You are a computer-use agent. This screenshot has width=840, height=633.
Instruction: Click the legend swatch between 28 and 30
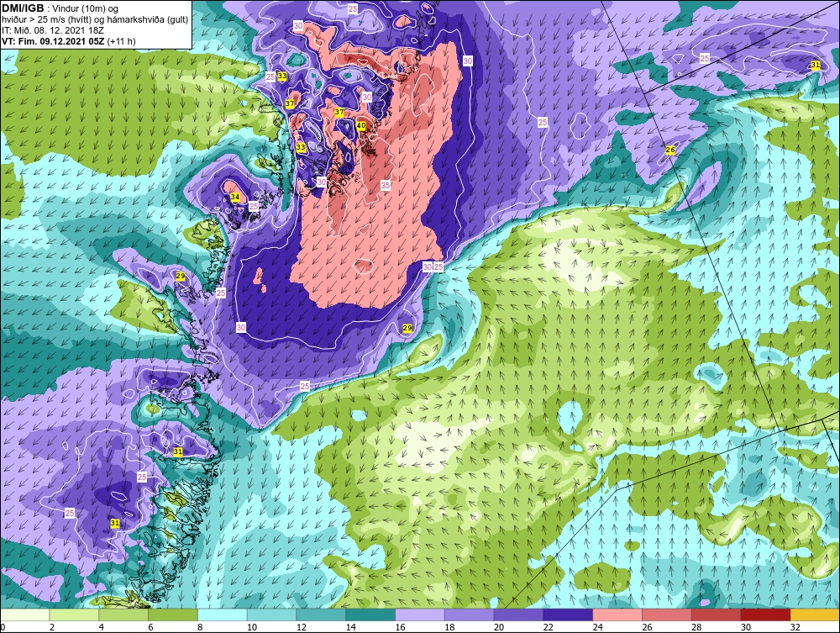point(716,615)
